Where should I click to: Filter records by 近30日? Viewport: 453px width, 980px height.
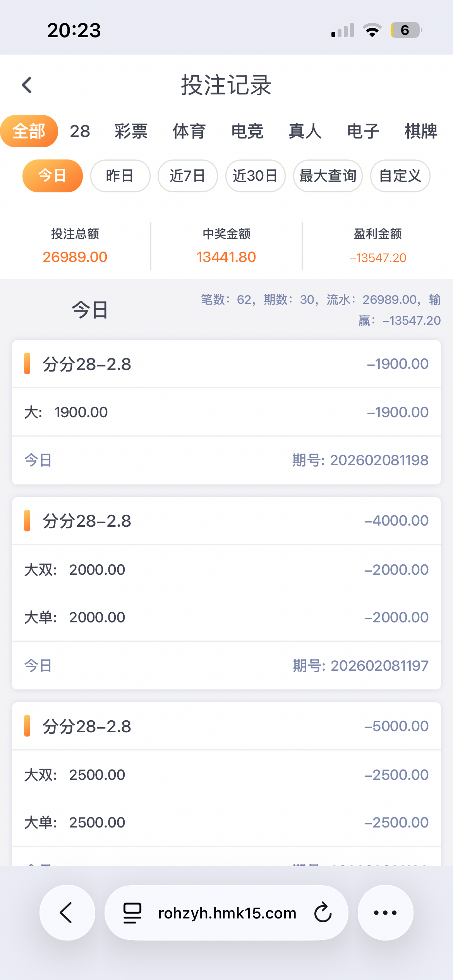pyautogui.click(x=255, y=176)
